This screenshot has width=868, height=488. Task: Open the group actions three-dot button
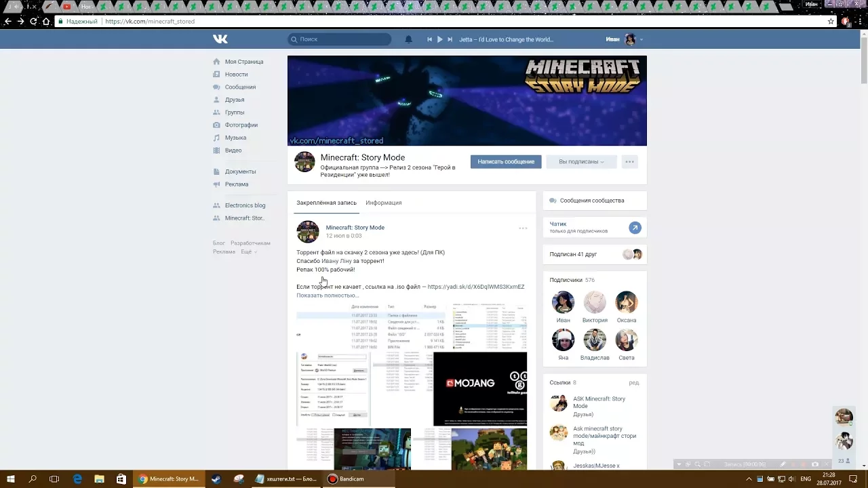point(629,162)
